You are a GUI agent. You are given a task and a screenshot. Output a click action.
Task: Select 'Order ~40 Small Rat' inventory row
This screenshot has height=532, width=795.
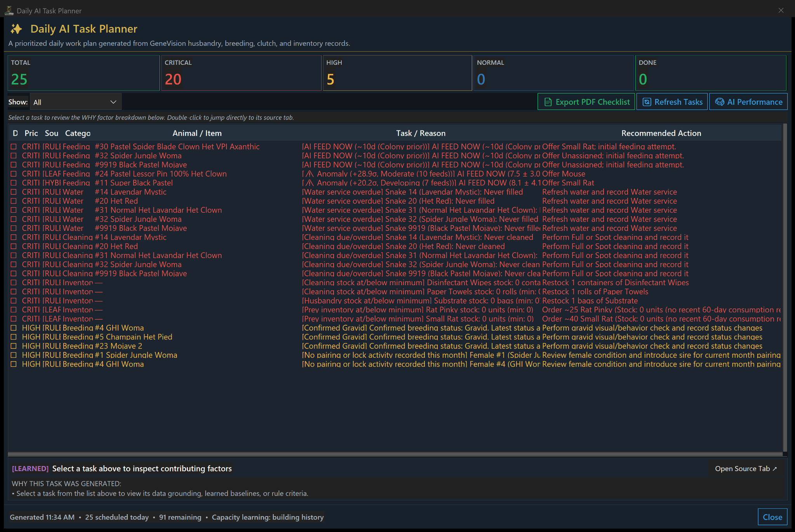(x=395, y=319)
